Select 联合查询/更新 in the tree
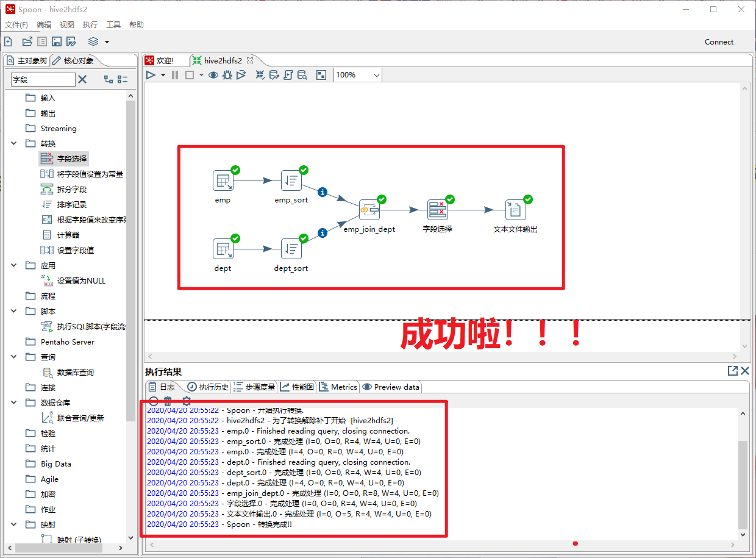The image size is (756, 558). [73, 418]
